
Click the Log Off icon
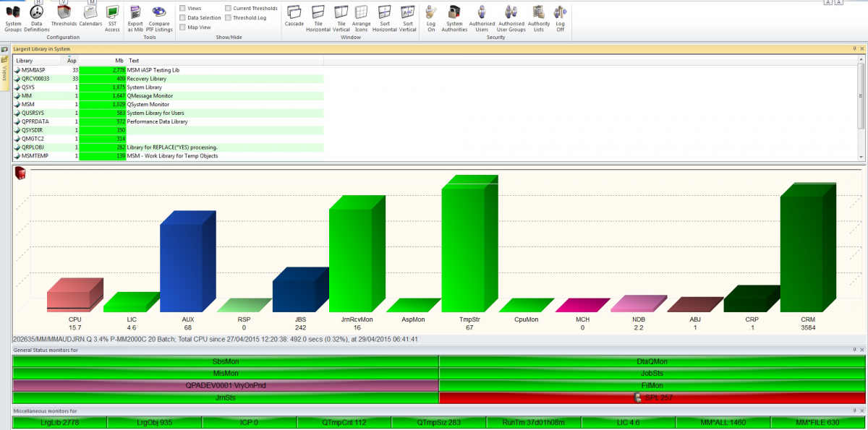tap(560, 17)
